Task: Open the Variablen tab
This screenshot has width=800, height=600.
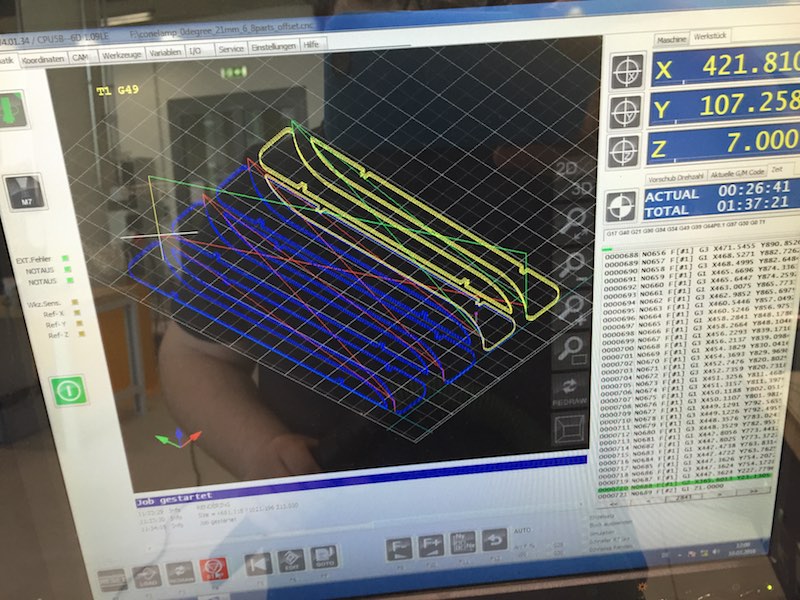Action: click(165, 52)
